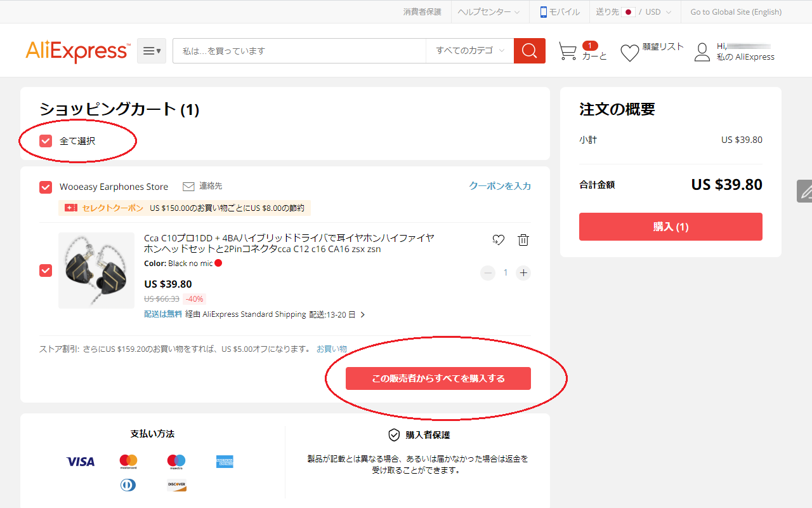Screen dimensions: 812x508
Task: Toggle the 全て選択 select-all checkbox
Action: 46,141
